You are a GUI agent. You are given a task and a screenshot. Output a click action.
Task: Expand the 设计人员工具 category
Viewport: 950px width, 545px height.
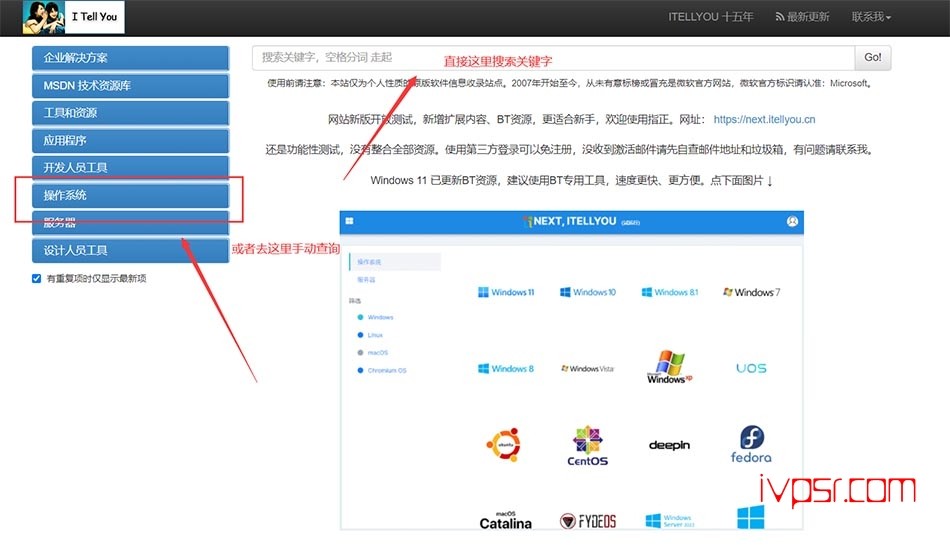click(130, 250)
